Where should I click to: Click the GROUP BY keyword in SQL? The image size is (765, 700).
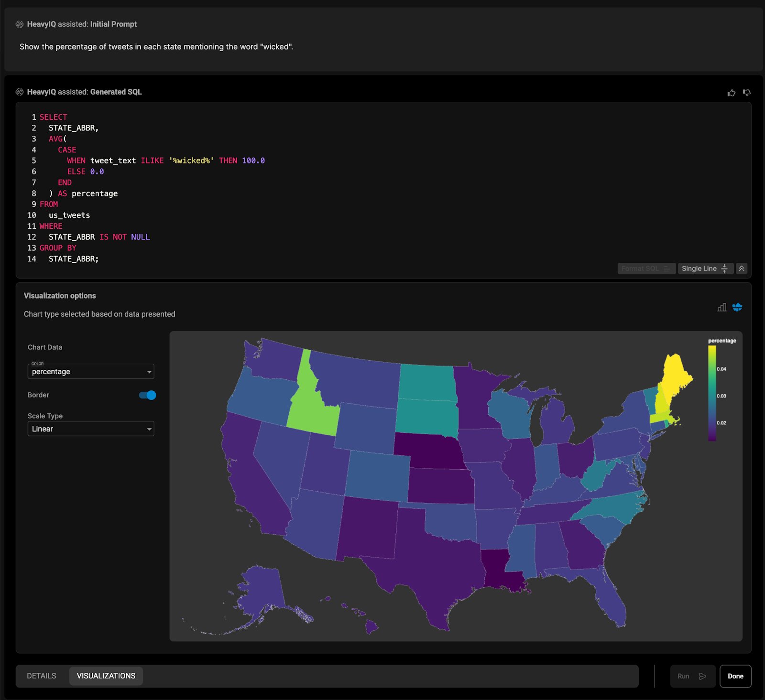(58, 248)
